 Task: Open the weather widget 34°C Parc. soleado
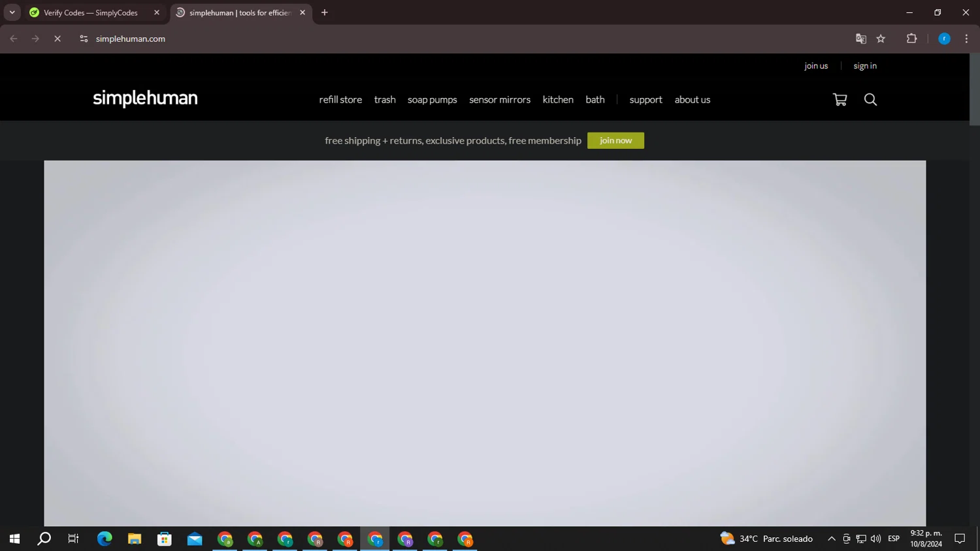click(766, 539)
